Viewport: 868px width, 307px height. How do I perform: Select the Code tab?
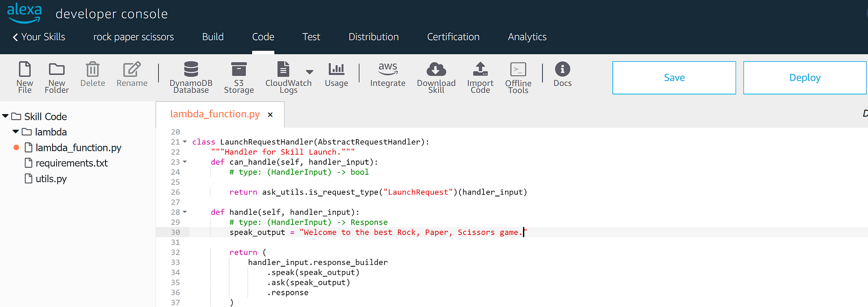click(x=263, y=37)
